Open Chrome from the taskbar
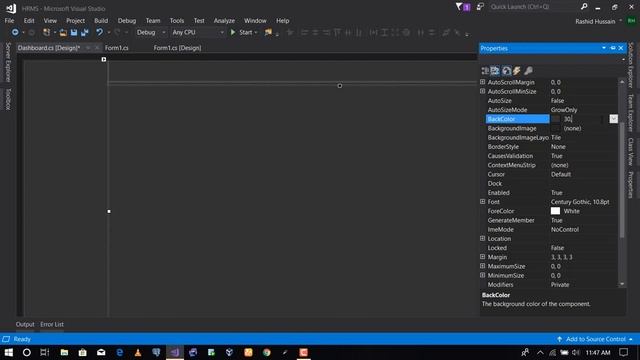Viewport: 640px width, 360px height. 267,352
